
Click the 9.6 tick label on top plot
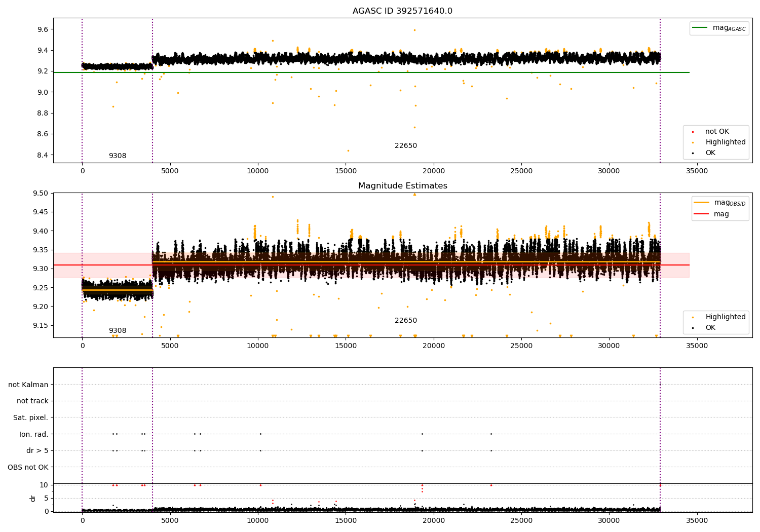43,29
